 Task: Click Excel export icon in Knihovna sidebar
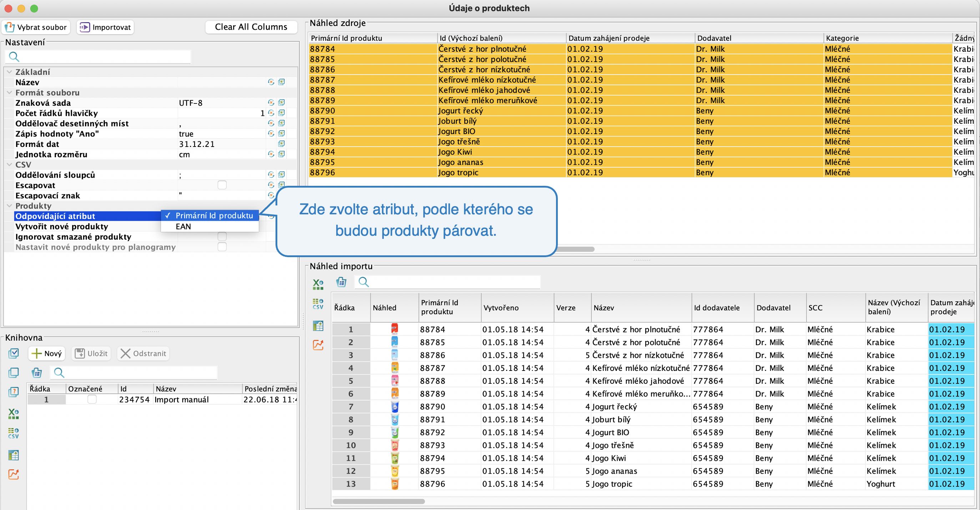(13, 414)
